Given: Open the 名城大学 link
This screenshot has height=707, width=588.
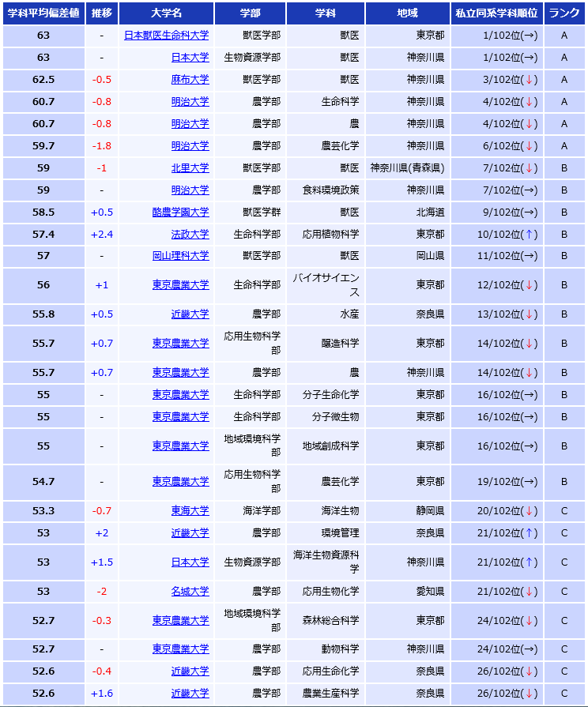Looking at the screenshot, I should pos(190,591).
